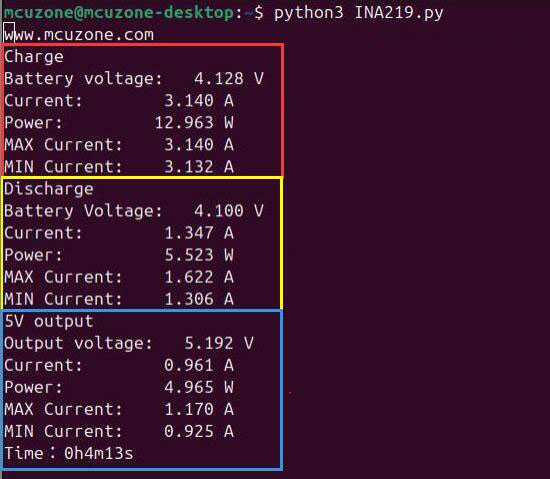Click the www.mcuzone.com text line
550x479 pixels.
(x=79, y=35)
